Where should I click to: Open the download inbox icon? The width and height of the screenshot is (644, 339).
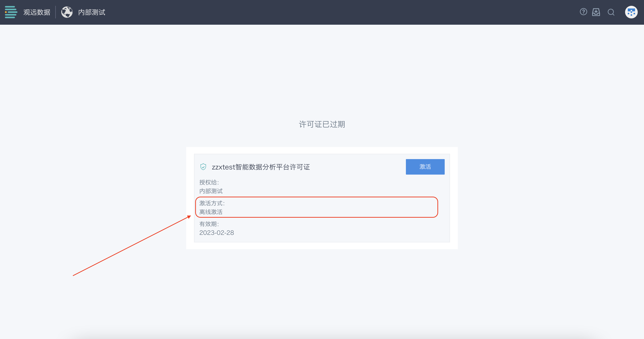pyautogui.click(x=596, y=12)
